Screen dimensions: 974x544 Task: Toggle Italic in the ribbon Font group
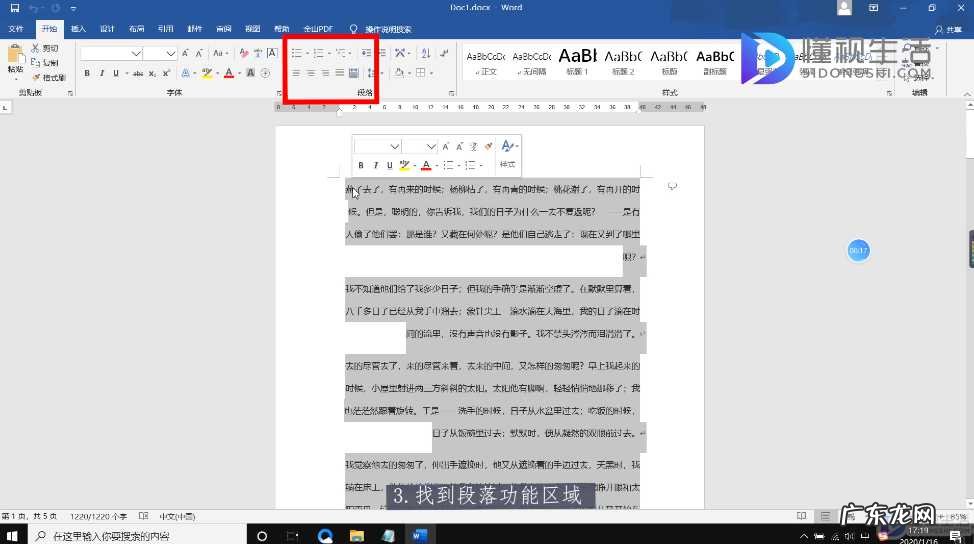(101, 73)
